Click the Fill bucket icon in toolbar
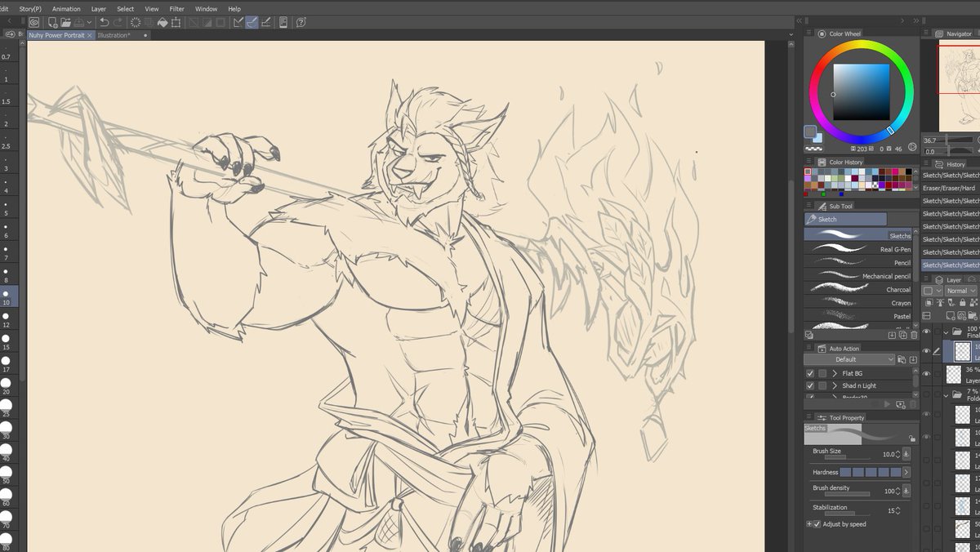The width and height of the screenshot is (980, 552). 162,22
